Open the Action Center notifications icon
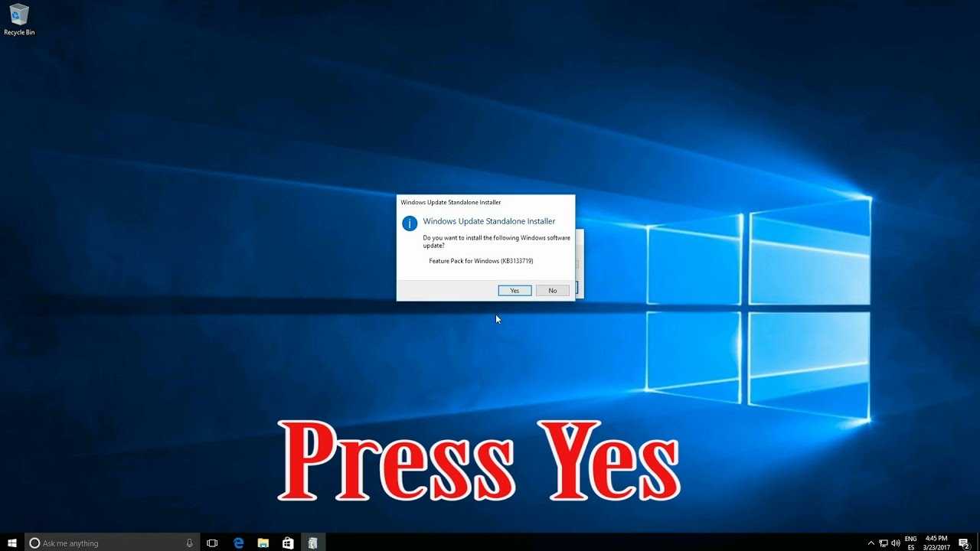980x551 pixels. (965, 543)
